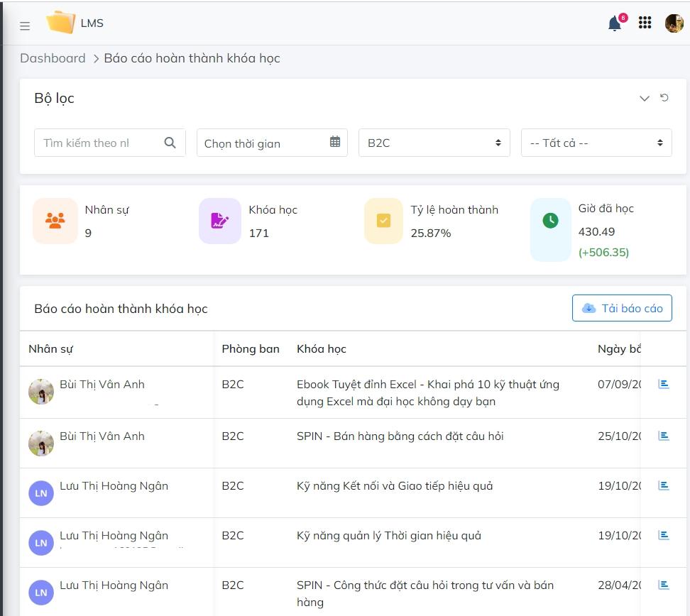Image resolution: width=690 pixels, height=616 pixels.
Task: Click the search magnifier icon
Action: tap(170, 142)
